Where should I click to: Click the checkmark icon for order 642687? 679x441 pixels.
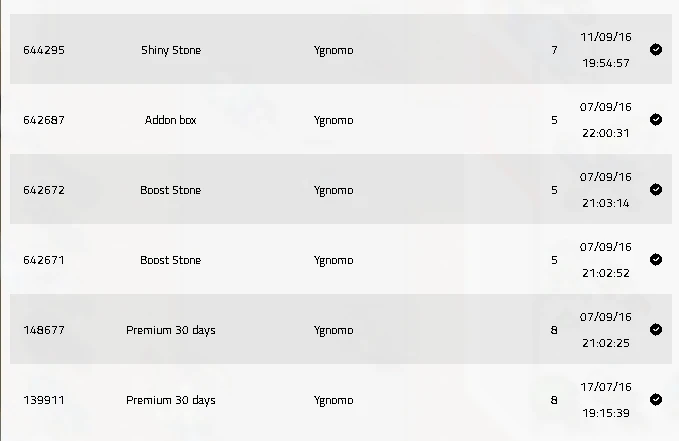click(x=656, y=119)
